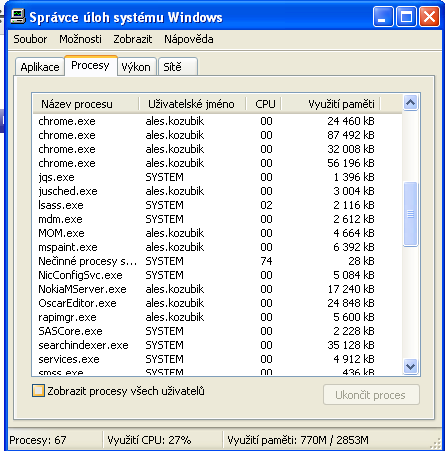Open the Soubor menu

coord(30,39)
